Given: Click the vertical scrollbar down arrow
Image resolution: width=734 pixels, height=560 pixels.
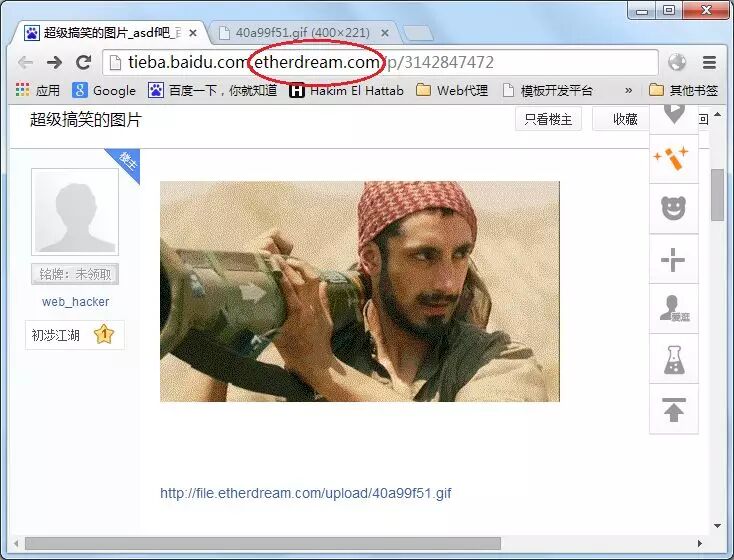Looking at the screenshot, I should pyautogui.click(x=717, y=525).
